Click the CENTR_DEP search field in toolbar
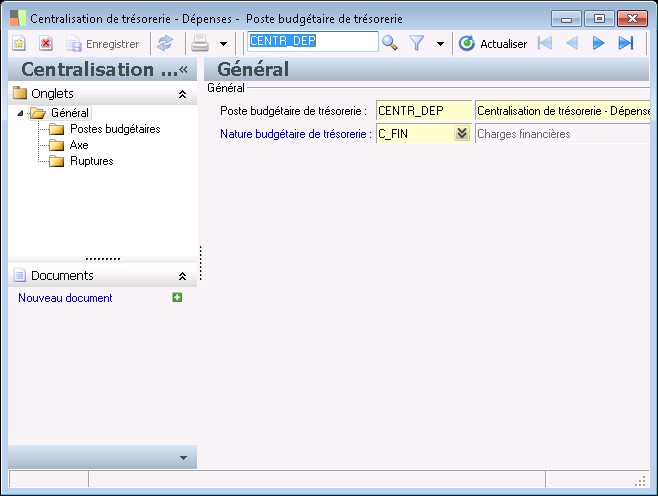658x496 pixels. 313,42
